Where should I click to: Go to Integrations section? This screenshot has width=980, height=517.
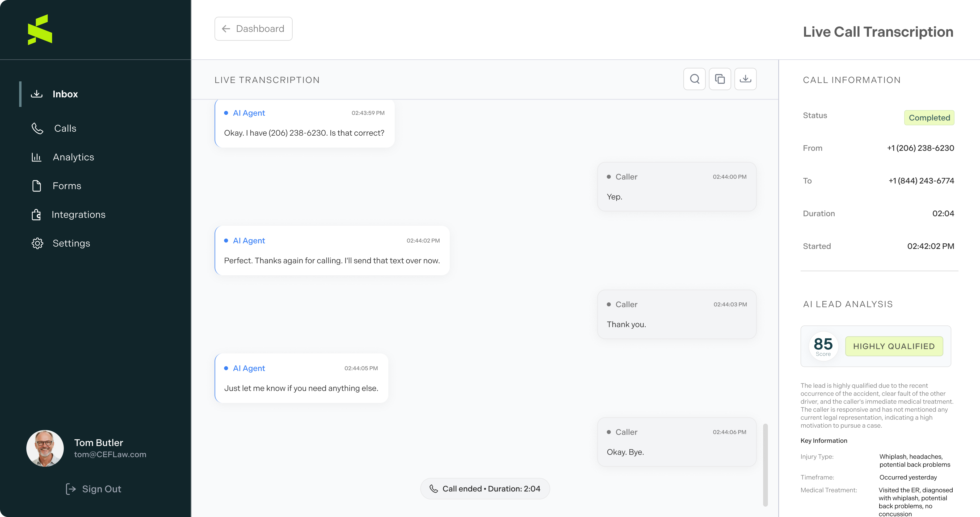pyautogui.click(x=78, y=215)
